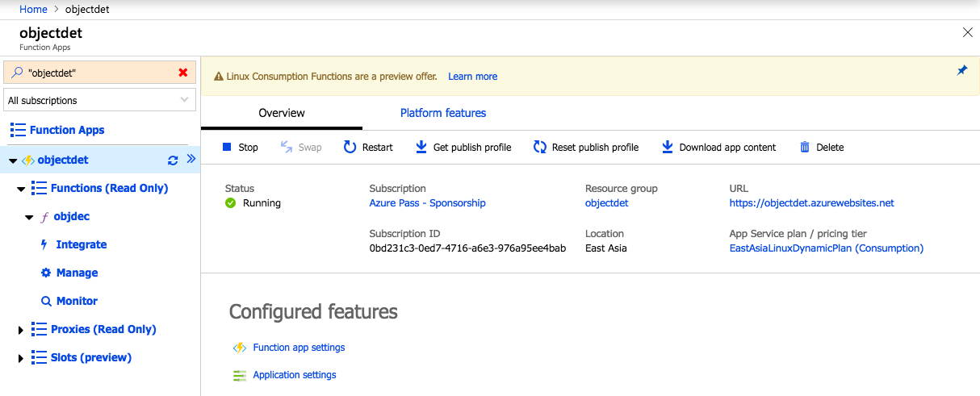Select the Overview tab
Viewport: 980px width, 396px height.
282,113
